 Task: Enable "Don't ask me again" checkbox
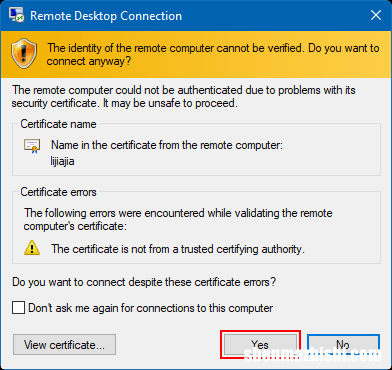[x=18, y=308]
